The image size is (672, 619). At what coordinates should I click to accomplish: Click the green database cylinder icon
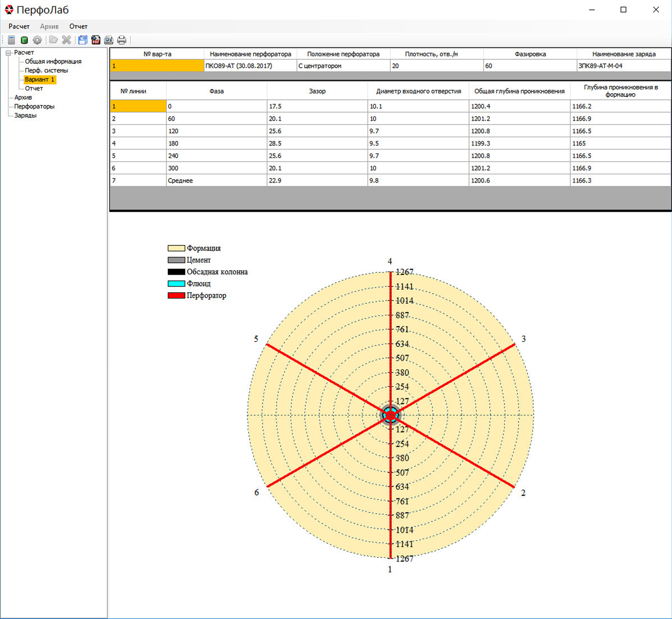coord(24,40)
